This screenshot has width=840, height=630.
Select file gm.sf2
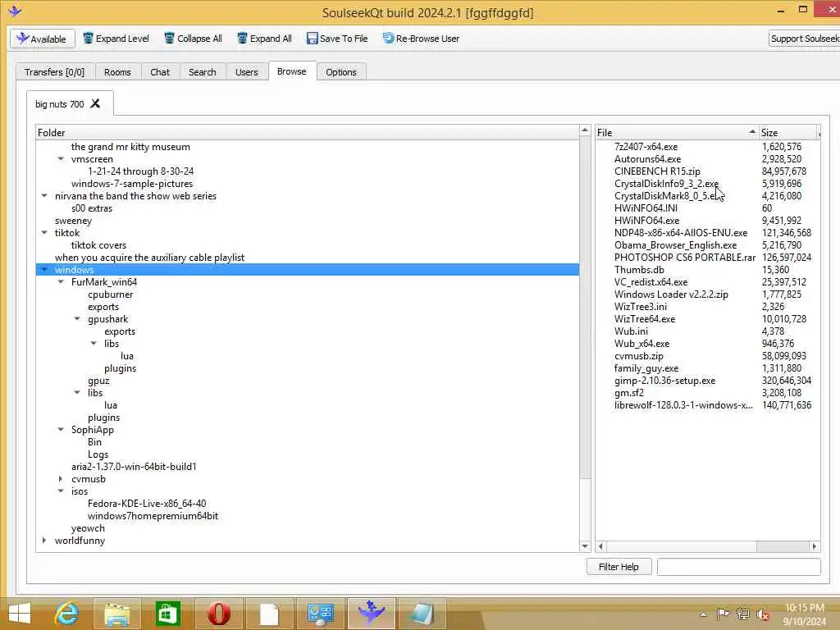click(629, 393)
